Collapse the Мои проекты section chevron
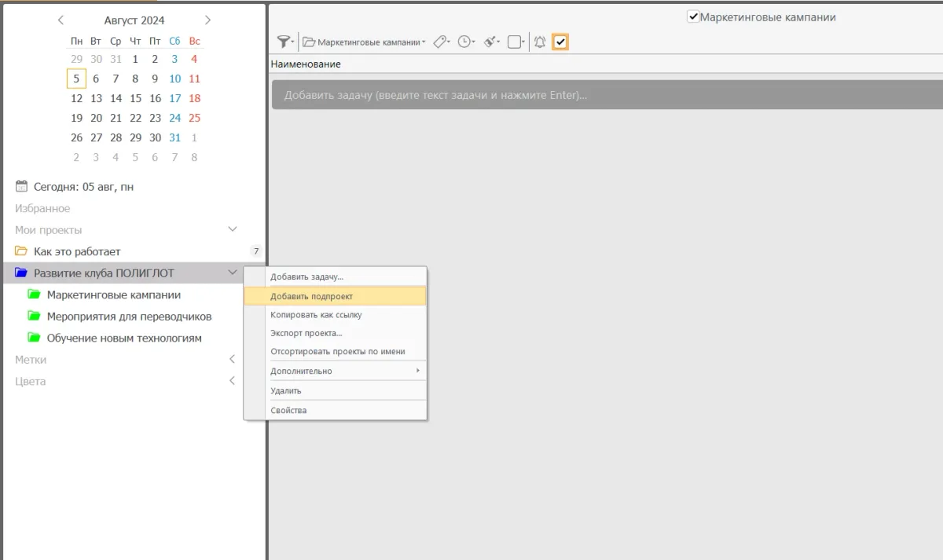Screen dimensions: 943x560 [x=232, y=229]
